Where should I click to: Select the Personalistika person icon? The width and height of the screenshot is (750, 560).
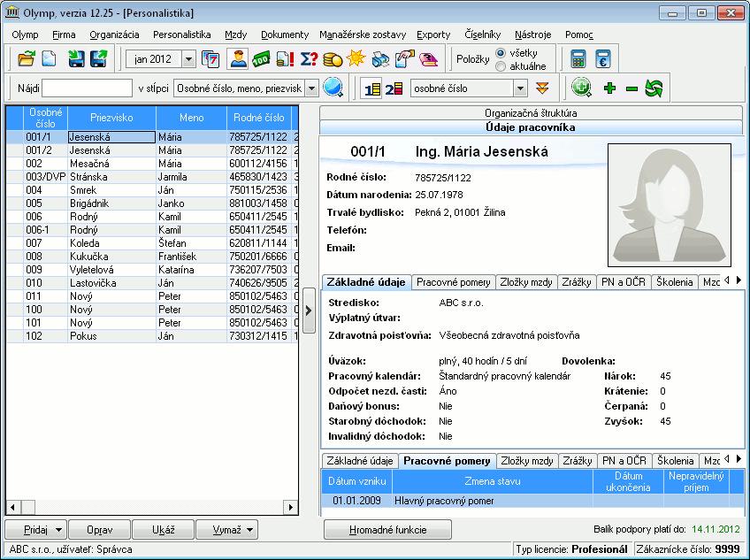(x=238, y=59)
